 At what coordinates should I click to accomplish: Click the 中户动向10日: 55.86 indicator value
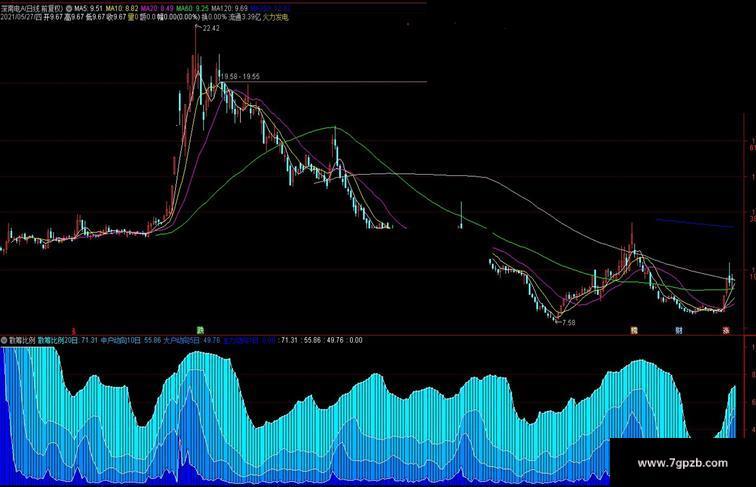pyautogui.click(x=131, y=340)
